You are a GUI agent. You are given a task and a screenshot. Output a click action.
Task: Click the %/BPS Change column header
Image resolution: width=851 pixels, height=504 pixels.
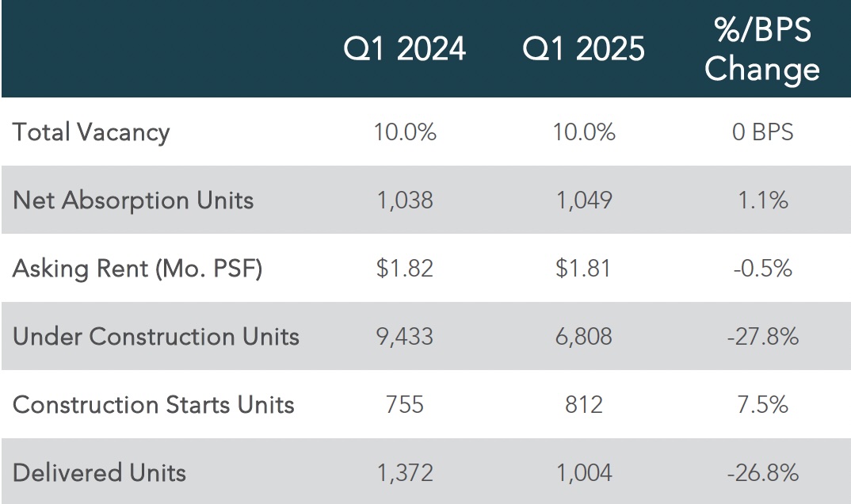coord(762,49)
